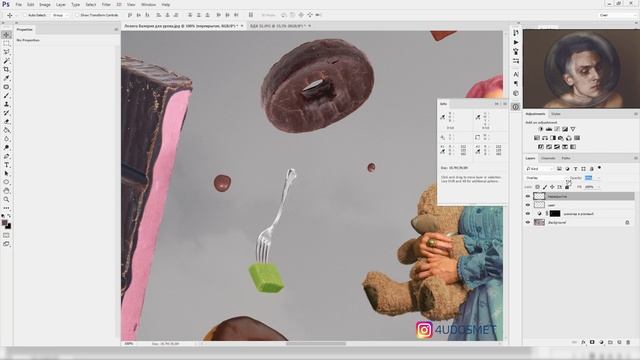Add layer mask at Layers panel bottom
This screenshot has height=360, width=640.
(592, 342)
